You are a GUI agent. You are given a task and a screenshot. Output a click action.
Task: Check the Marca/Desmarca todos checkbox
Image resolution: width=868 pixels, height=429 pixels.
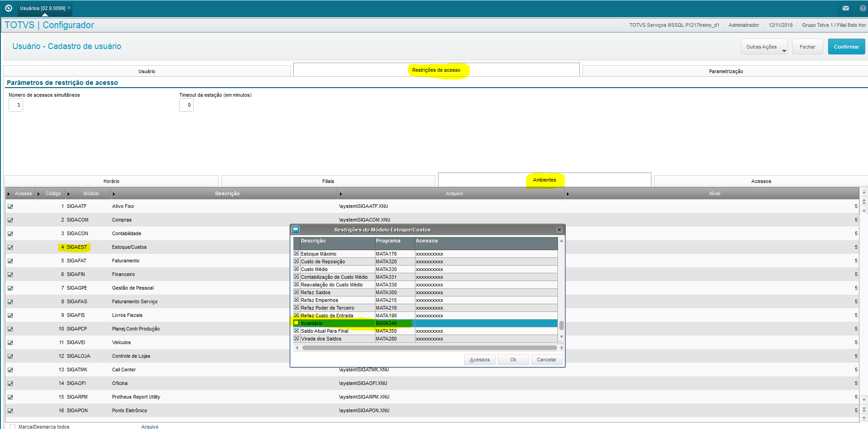[x=13, y=427]
